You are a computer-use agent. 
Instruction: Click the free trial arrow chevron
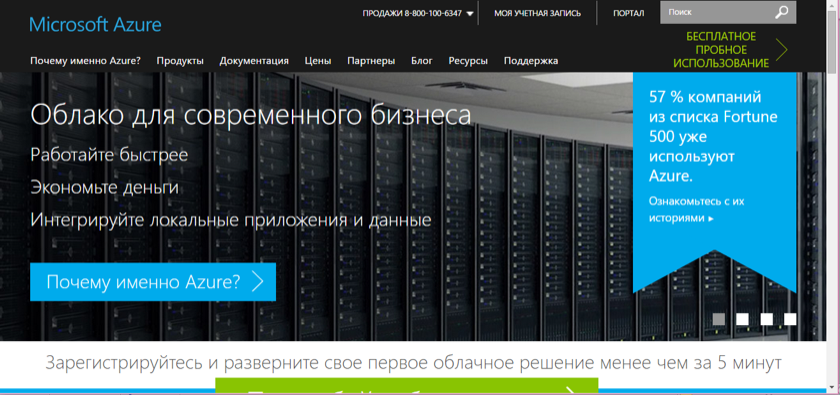click(x=782, y=50)
